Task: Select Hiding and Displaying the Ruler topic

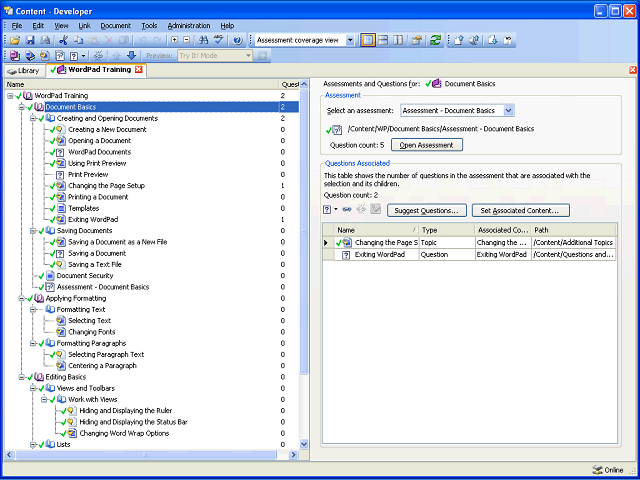Action: click(126, 411)
